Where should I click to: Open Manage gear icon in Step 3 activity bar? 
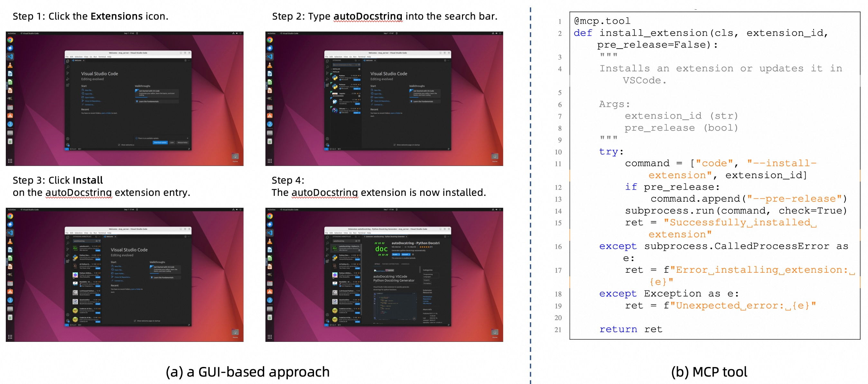point(68,321)
